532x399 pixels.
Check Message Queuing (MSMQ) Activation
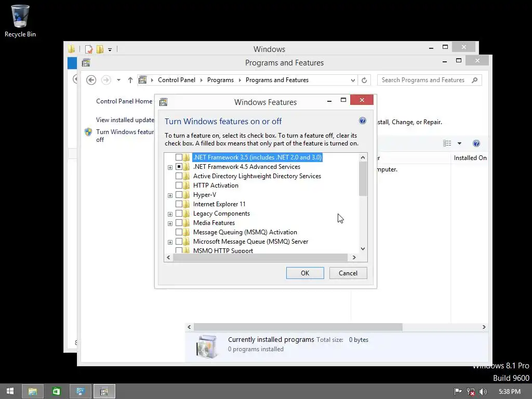tap(179, 232)
